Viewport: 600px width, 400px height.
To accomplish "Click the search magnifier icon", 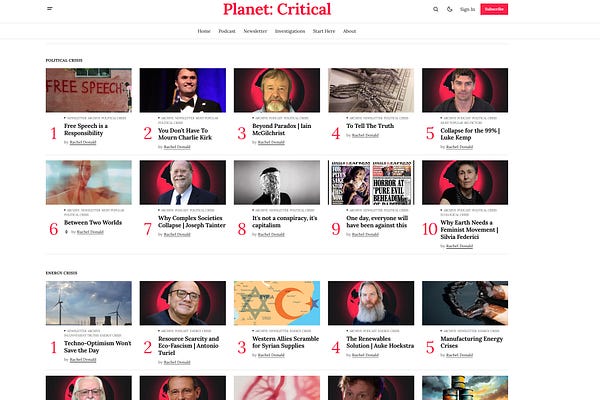I will point(435,9).
